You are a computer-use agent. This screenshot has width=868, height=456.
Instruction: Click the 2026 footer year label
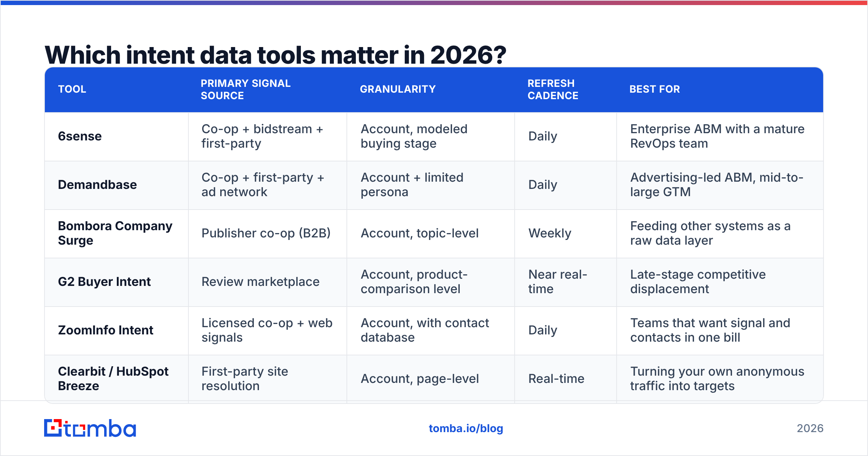(x=810, y=428)
